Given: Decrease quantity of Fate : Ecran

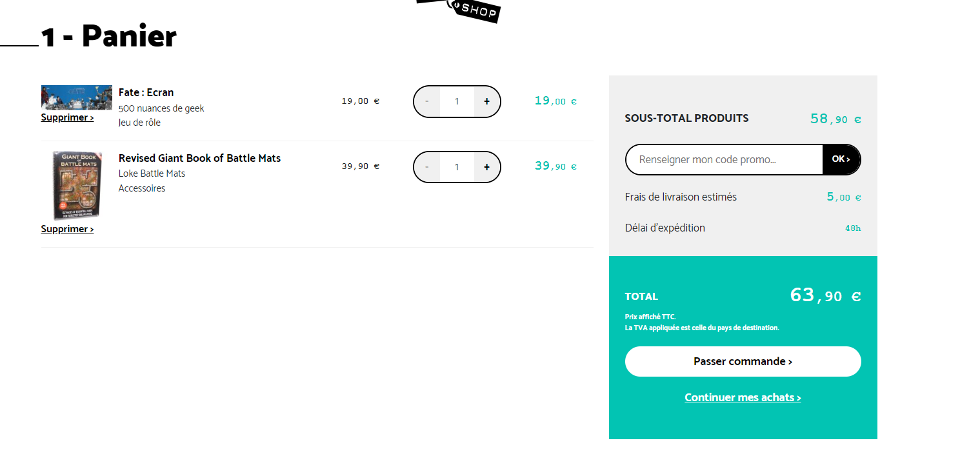Looking at the screenshot, I should tap(427, 101).
